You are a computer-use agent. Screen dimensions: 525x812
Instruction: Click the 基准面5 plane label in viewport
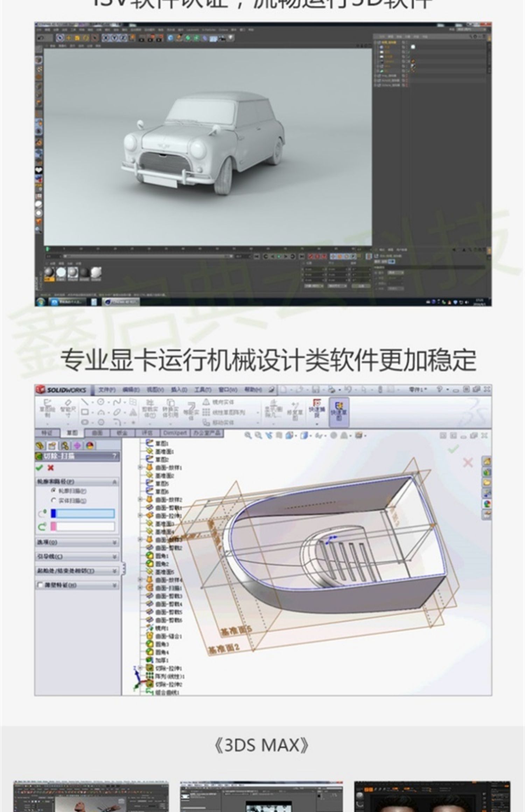click(236, 631)
